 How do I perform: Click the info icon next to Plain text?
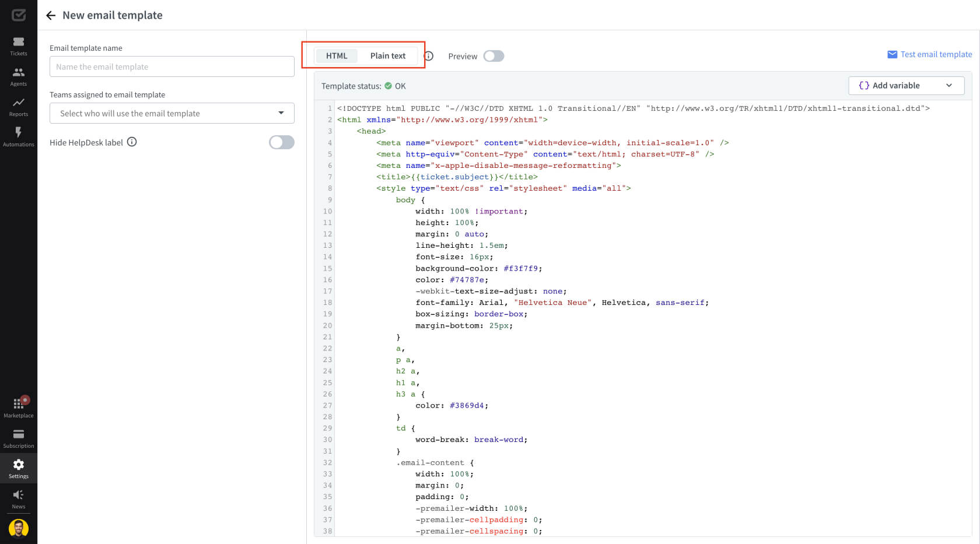pyautogui.click(x=429, y=56)
